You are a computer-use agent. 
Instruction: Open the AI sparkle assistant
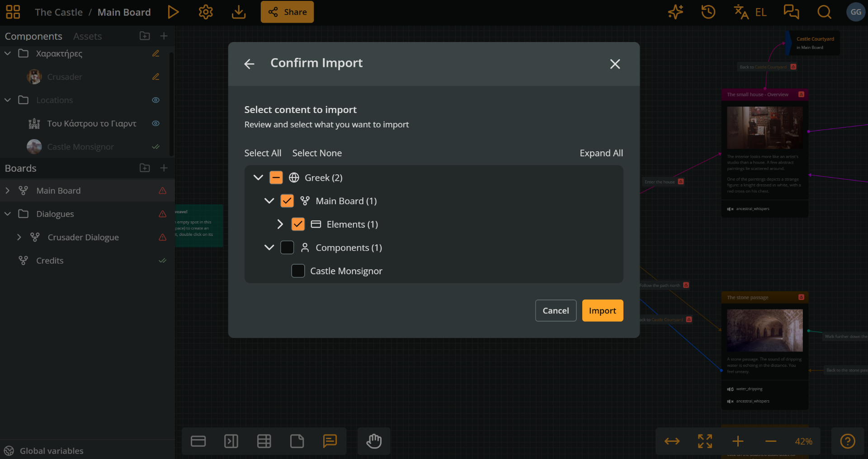[x=675, y=12]
